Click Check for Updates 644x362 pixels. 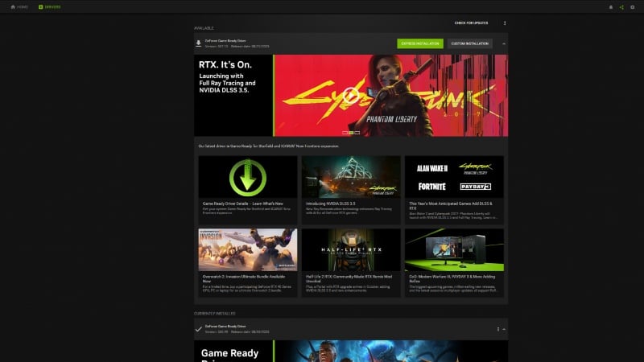pyautogui.click(x=472, y=23)
